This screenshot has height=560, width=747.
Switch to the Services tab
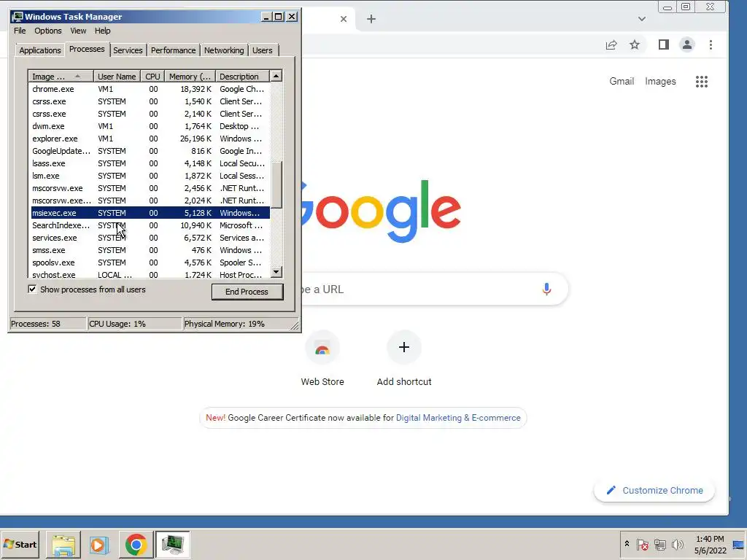pos(128,50)
